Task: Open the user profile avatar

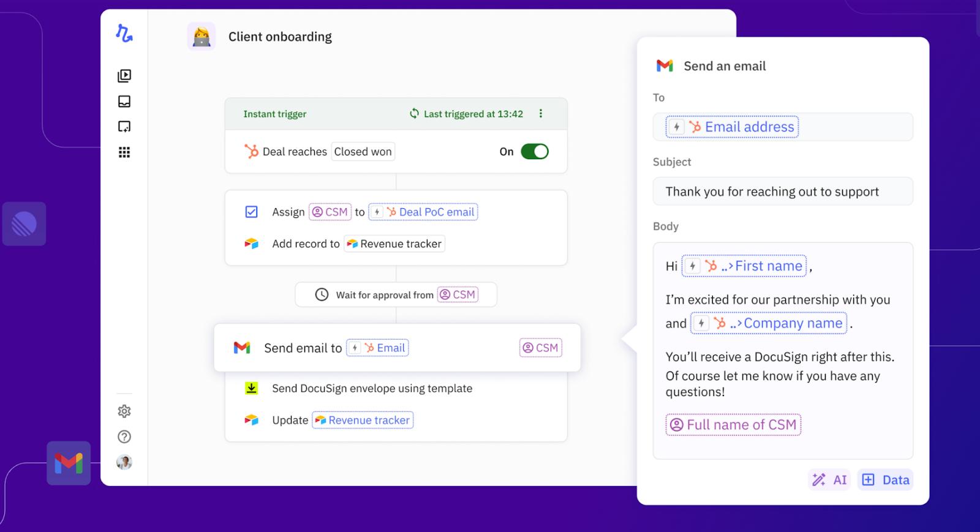Action: 124,462
